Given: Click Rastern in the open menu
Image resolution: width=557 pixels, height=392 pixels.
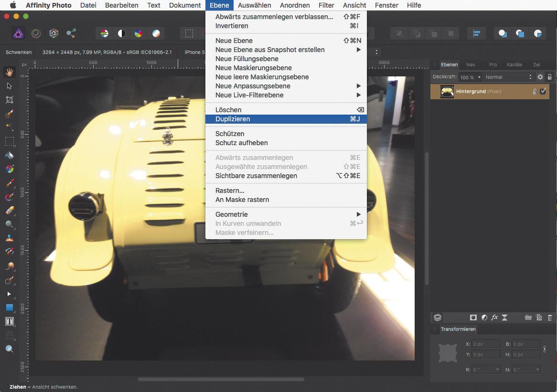Looking at the screenshot, I should click(x=229, y=191).
